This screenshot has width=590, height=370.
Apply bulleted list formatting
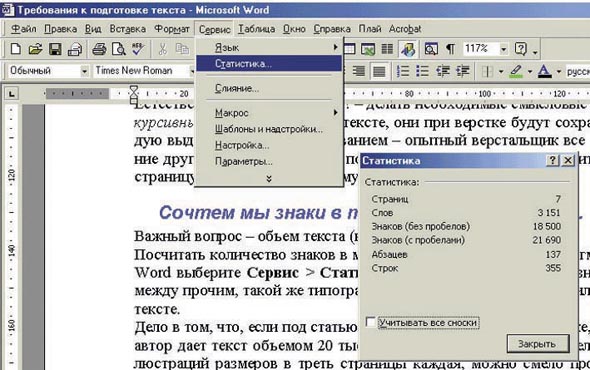pos(422,71)
